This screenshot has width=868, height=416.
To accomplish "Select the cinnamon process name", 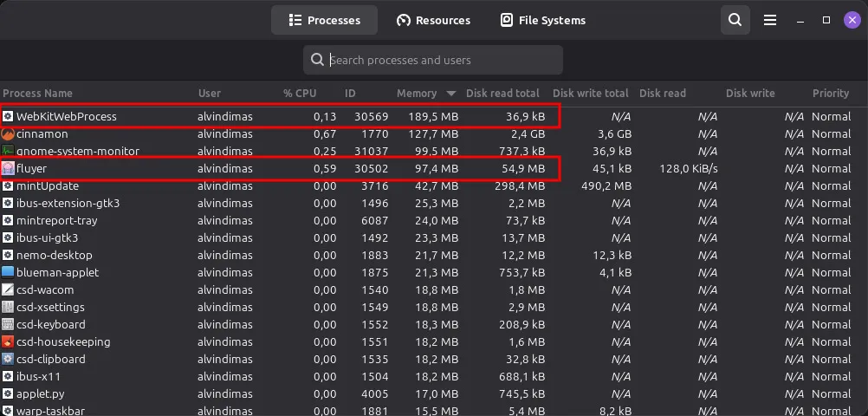I will pyautogui.click(x=42, y=134).
